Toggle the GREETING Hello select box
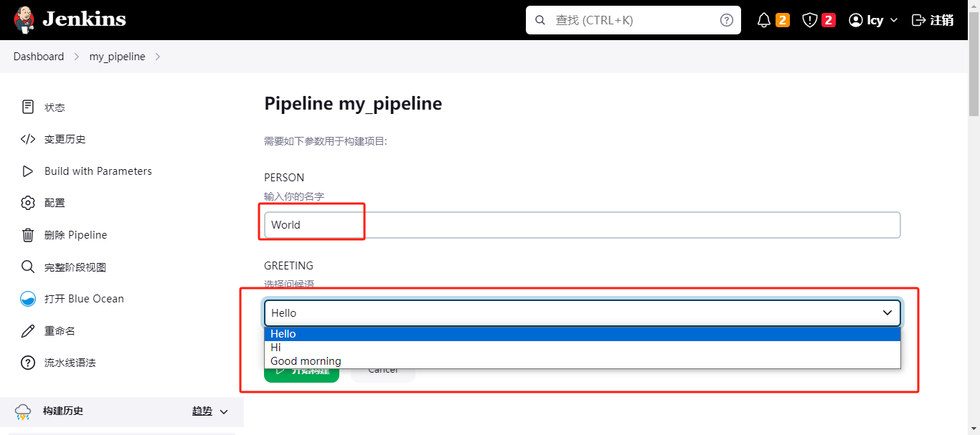Screen dimensions: 980x435 [582, 313]
